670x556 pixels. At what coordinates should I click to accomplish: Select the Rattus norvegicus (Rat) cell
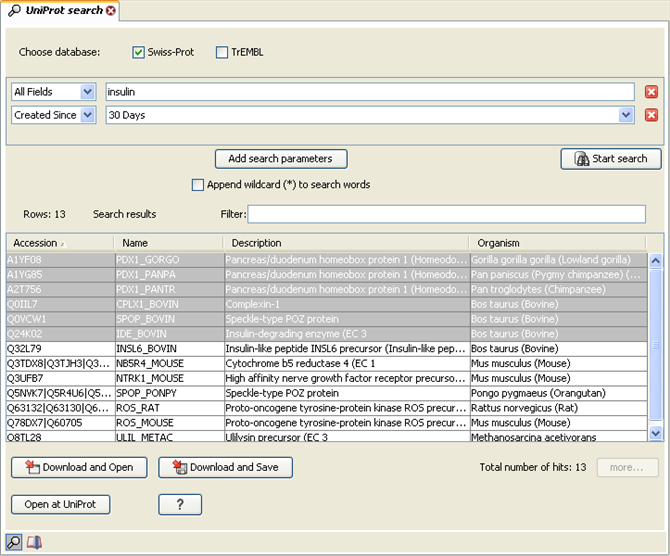(x=558, y=408)
